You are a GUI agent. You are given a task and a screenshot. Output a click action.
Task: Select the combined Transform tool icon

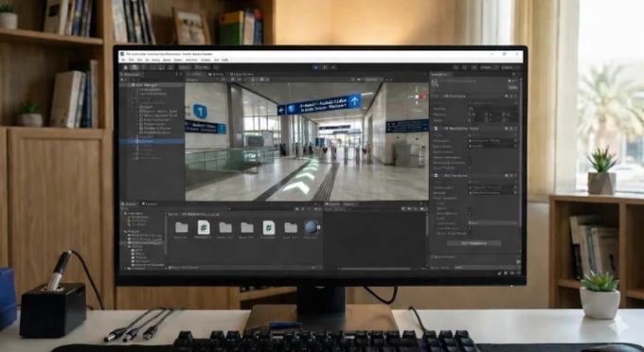pos(170,67)
